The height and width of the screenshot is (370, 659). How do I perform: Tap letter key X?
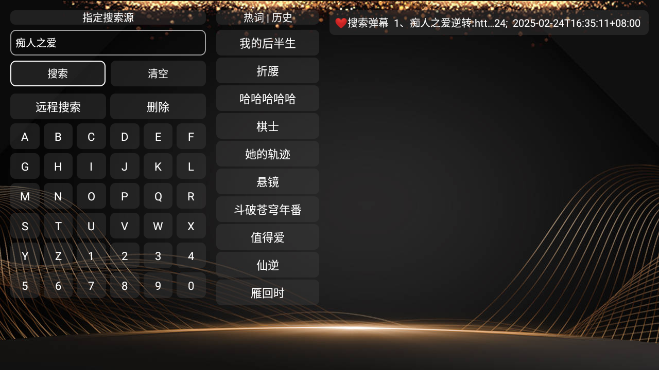pyautogui.click(x=191, y=226)
